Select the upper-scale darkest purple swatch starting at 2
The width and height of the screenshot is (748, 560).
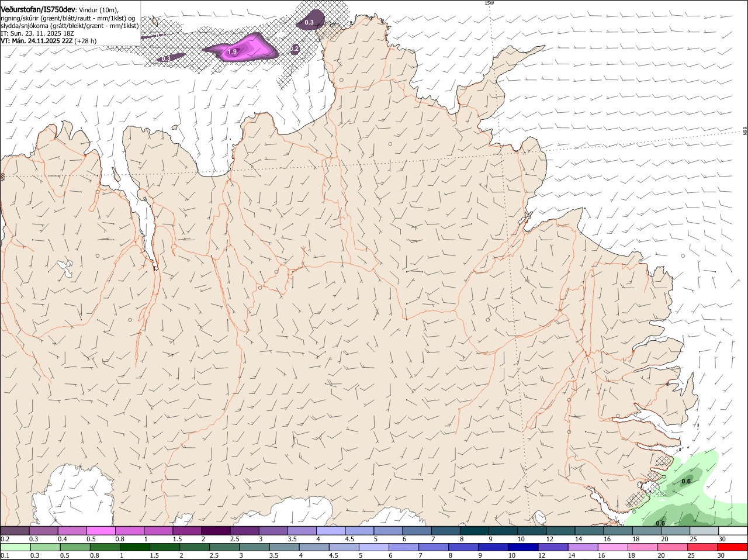click(x=216, y=531)
